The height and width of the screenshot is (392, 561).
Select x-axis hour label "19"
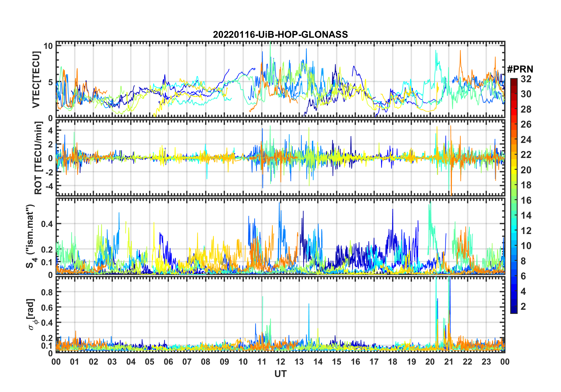point(411,362)
